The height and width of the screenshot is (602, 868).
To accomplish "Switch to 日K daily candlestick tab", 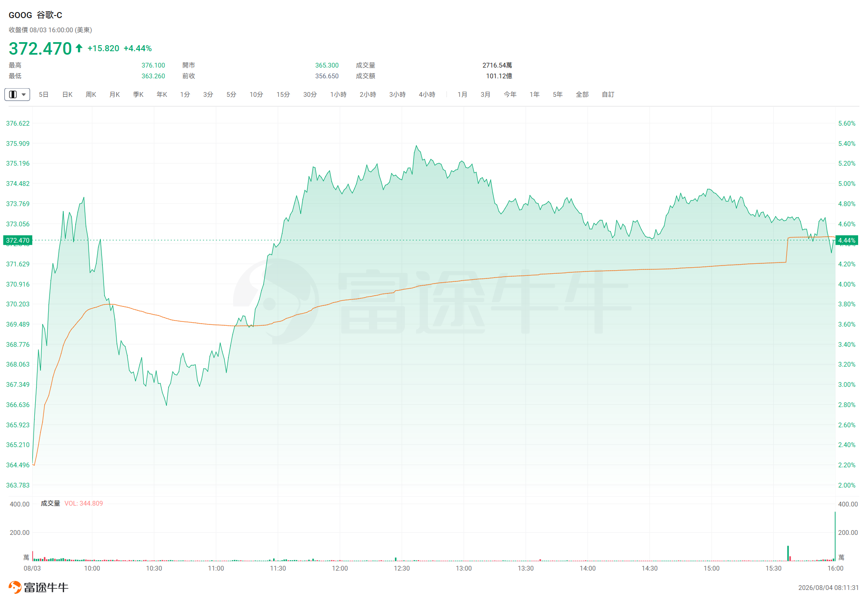I will (68, 94).
